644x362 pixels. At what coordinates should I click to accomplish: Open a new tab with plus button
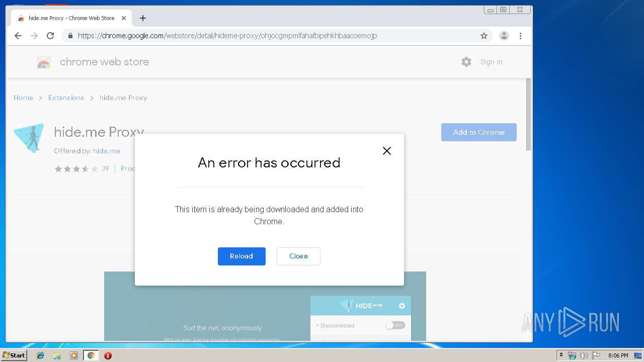[x=143, y=18]
